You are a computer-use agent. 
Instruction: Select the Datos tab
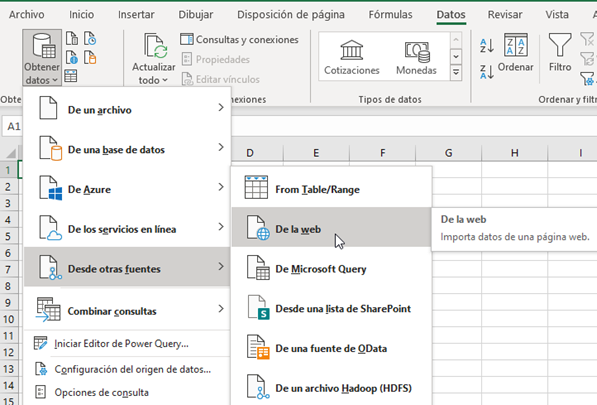[451, 14]
